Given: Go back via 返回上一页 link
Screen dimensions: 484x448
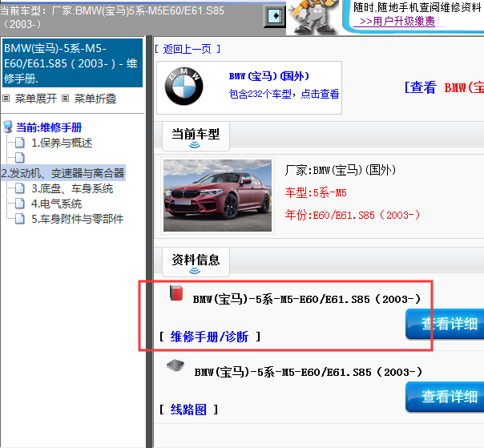Looking at the screenshot, I should 188,49.
